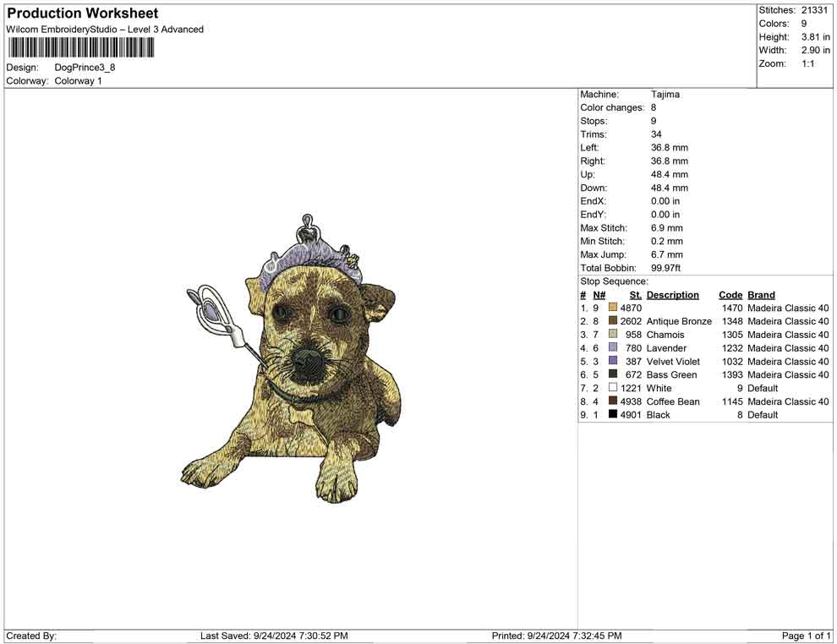837x644 pixels.
Task: Click the Description column header
Action: tap(673, 295)
